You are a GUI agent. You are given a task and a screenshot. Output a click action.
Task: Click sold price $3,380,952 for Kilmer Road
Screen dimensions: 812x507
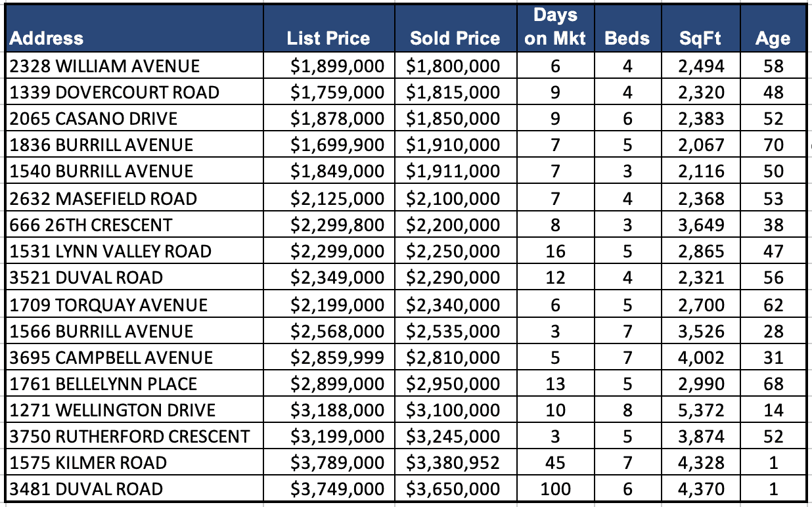pyautogui.click(x=453, y=463)
